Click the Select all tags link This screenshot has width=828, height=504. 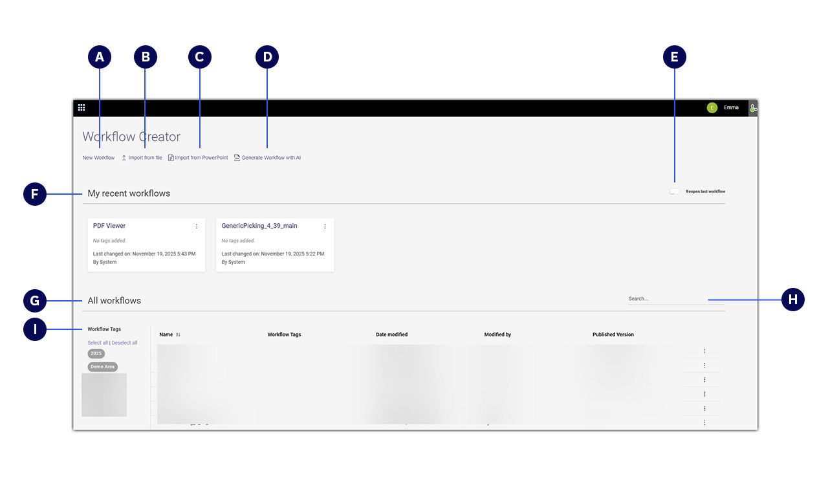98,343
